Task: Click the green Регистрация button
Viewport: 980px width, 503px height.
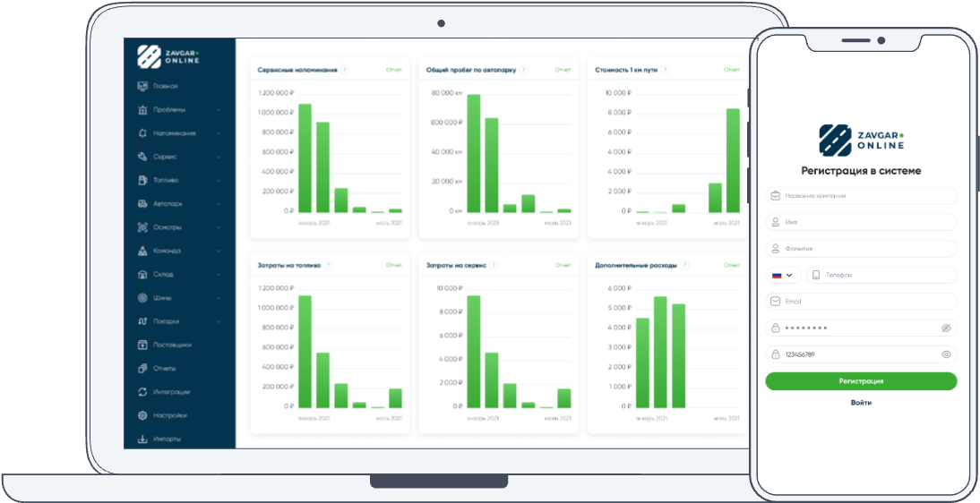Action: [x=861, y=381]
